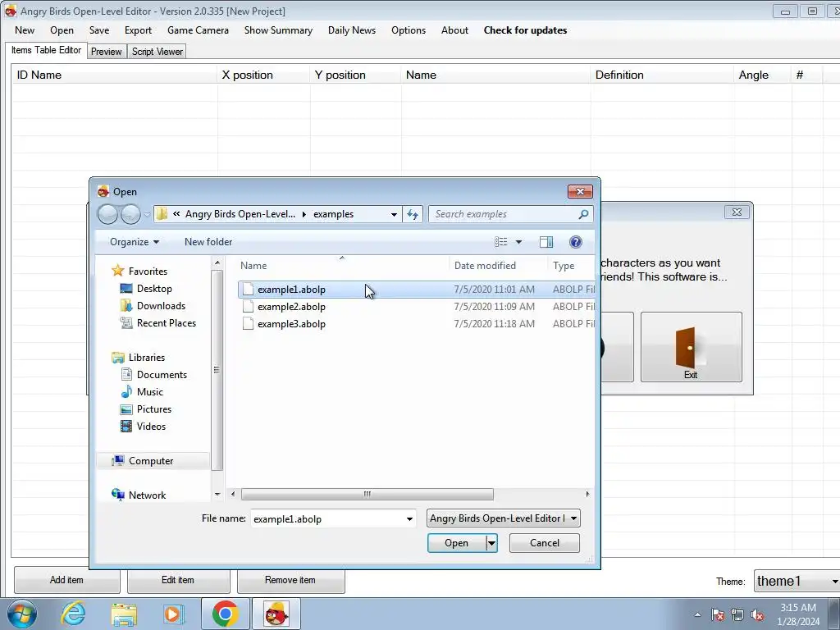Select Network in navigation pane
Image resolution: width=840 pixels, height=630 pixels.
click(x=147, y=495)
